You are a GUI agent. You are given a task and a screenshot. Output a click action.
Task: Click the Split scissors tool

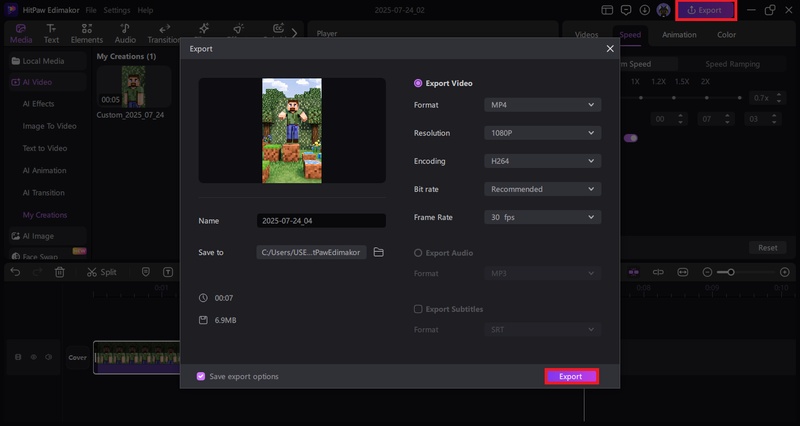point(102,272)
